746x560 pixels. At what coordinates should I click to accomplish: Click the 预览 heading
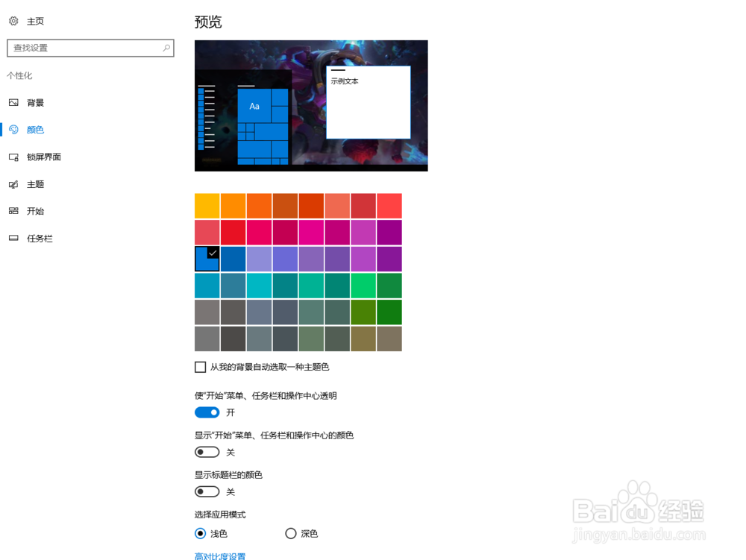[208, 22]
